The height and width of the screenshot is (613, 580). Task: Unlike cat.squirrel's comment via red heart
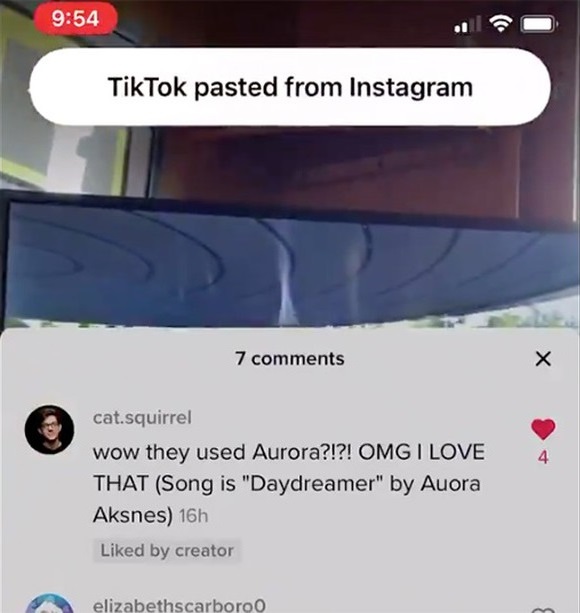543,428
